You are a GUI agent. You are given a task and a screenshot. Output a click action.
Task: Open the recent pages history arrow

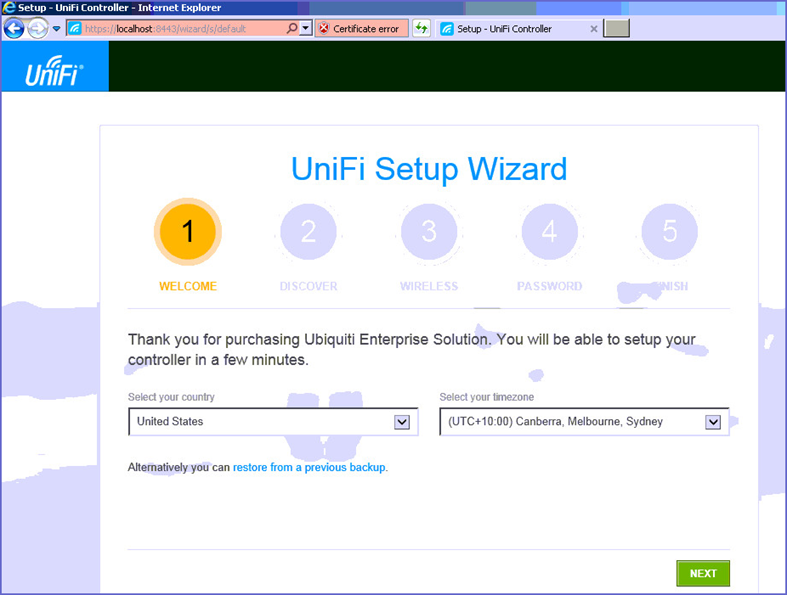pyautogui.click(x=57, y=29)
